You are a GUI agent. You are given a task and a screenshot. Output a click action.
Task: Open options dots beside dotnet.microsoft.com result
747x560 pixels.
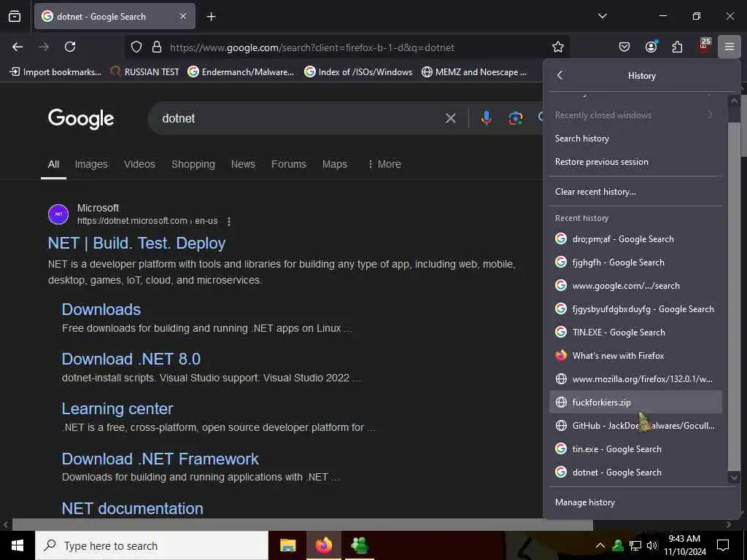[x=229, y=222]
